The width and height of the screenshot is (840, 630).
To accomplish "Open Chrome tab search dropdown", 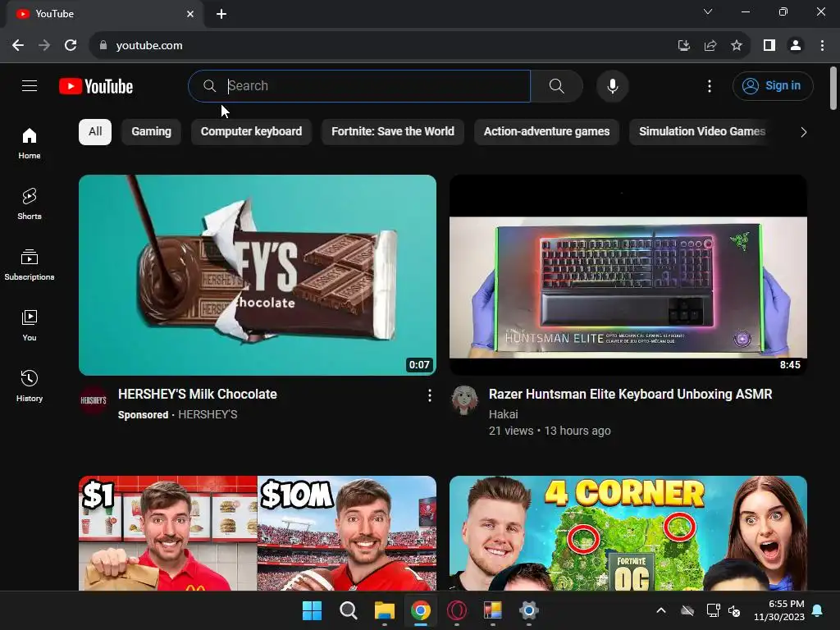I will (708, 11).
